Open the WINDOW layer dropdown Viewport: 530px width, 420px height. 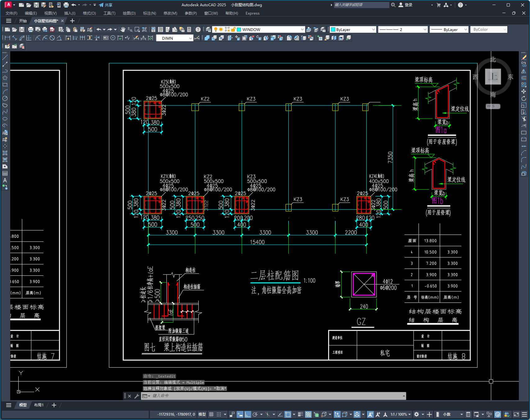[x=302, y=29]
